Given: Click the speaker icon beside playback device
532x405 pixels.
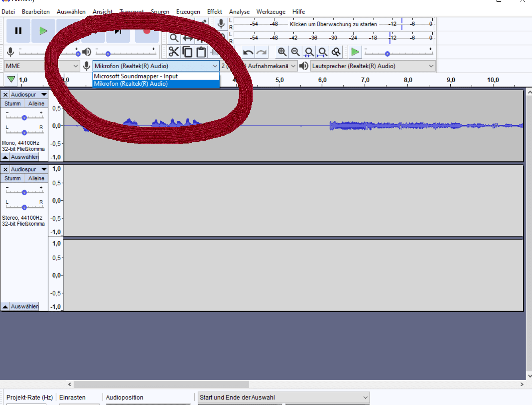Looking at the screenshot, I should tap(304, 66).
